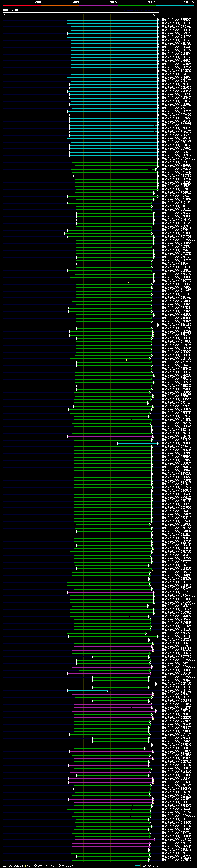Image resolution: width=197 pixels, height=868 pixels.
Task: Select hit label UniRef100_A5GUL8
Action: click(177, 192)
